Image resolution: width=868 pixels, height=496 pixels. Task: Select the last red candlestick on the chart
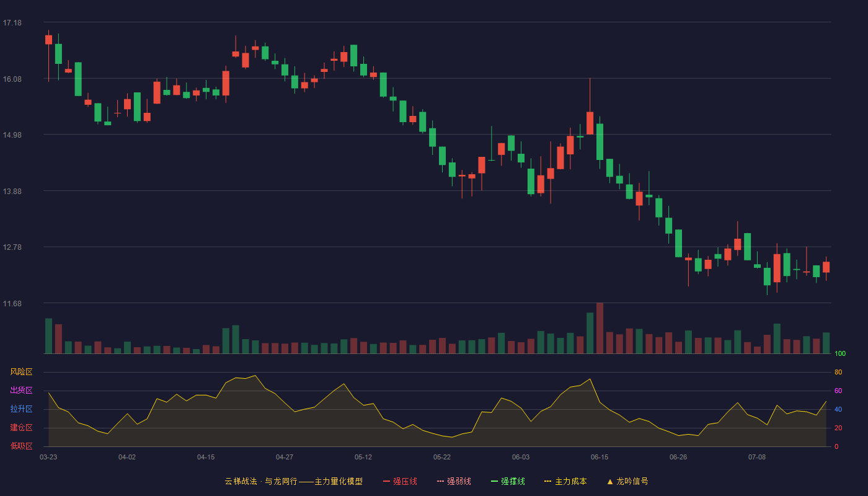826,267
